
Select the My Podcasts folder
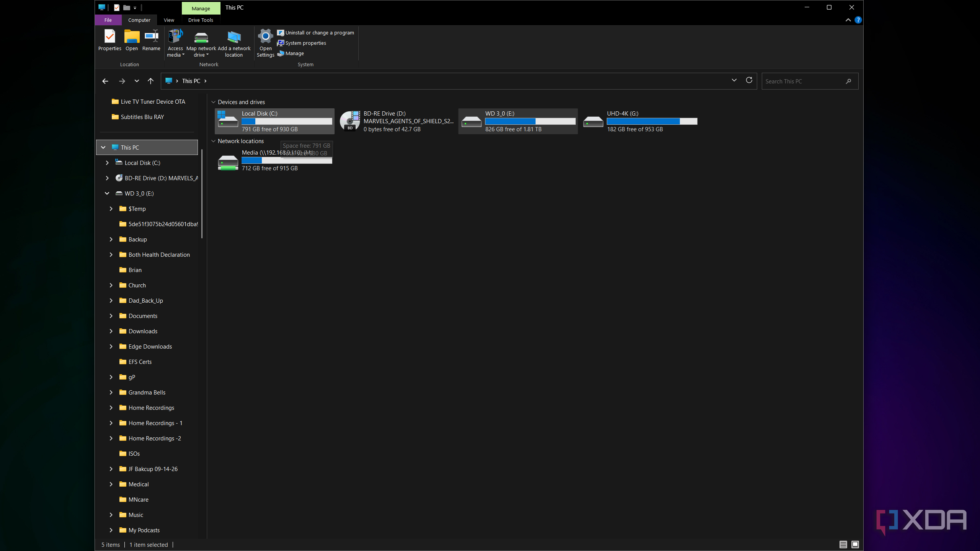pos(139,530)
